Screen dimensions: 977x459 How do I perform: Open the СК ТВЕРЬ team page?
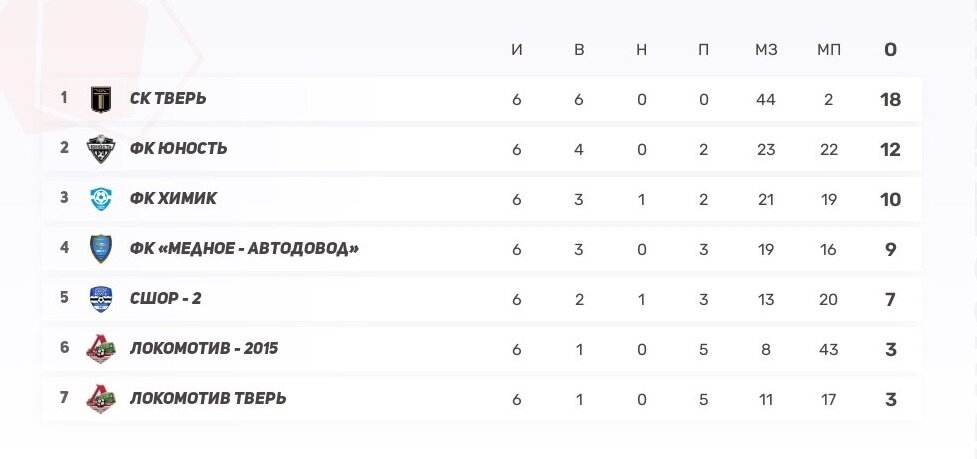point(168,98)
